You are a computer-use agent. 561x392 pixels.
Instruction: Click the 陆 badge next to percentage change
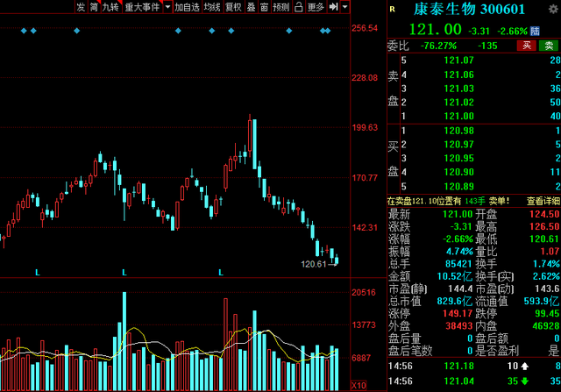pos(535,32)
